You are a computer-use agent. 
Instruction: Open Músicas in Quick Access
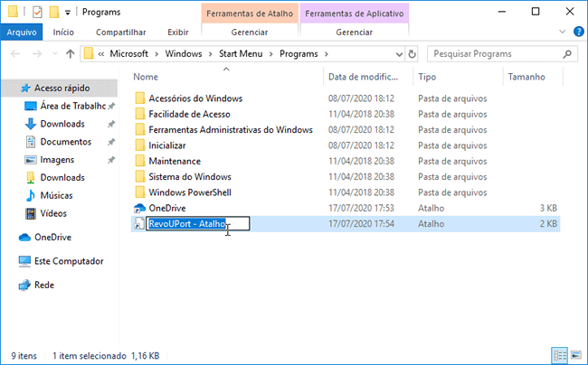[x=56, y=195]
